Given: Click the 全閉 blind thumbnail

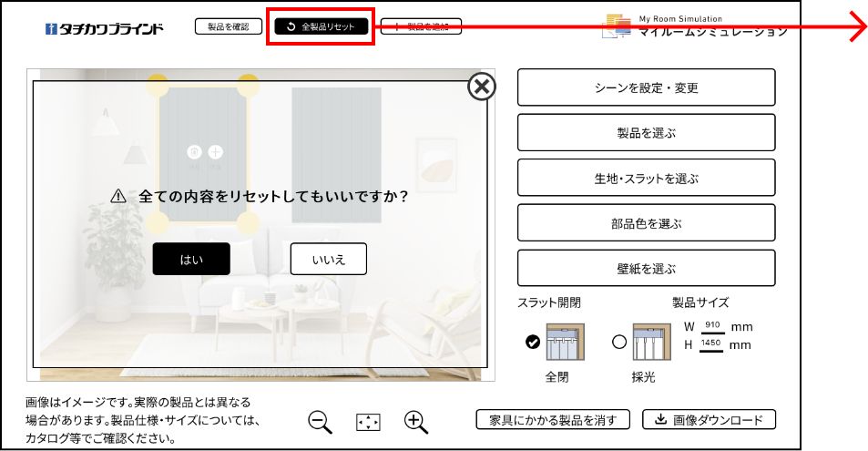Looking at the screenshot, I should (x=565, y=343).
